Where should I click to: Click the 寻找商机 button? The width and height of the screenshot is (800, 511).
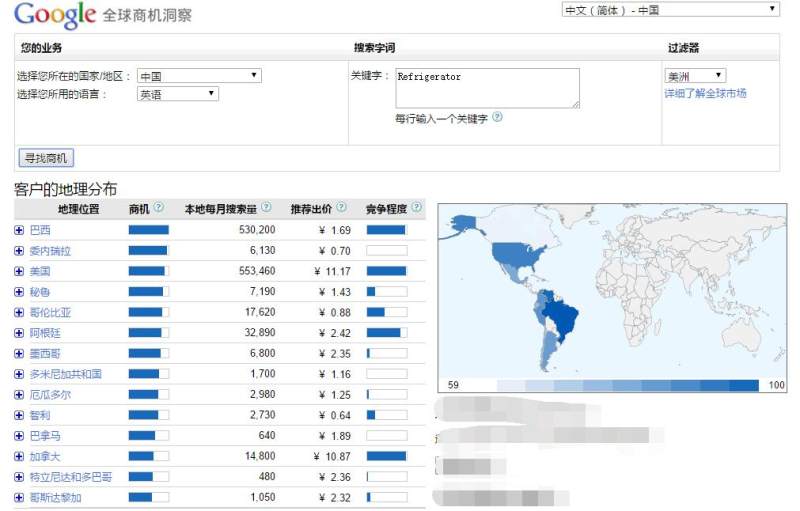click(x=47, y=158)
